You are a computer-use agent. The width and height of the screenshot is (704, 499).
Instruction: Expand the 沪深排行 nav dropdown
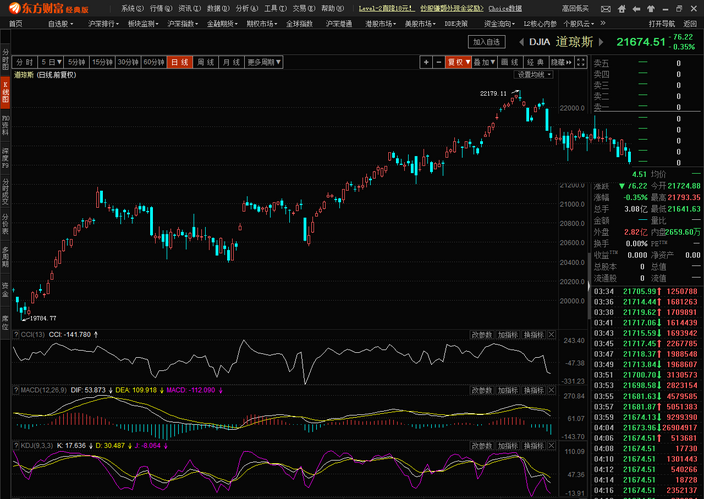pyautogui.click(x=103, y=23)
